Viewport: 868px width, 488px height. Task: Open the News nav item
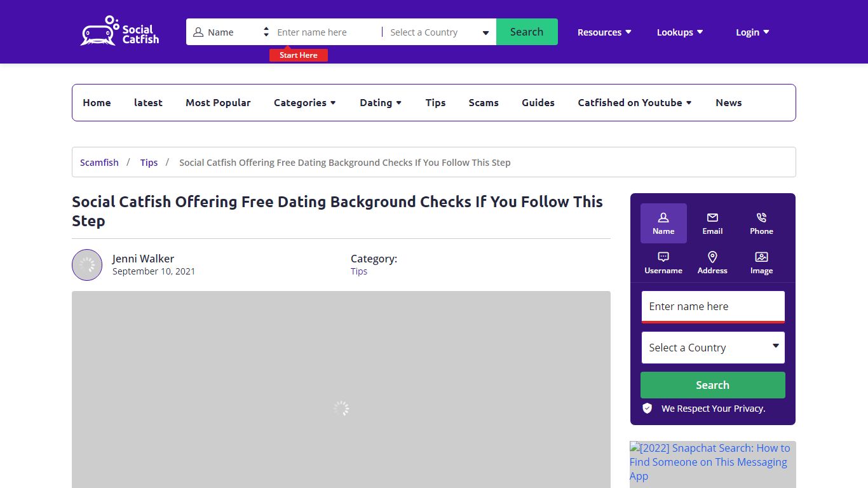point(729,102)
